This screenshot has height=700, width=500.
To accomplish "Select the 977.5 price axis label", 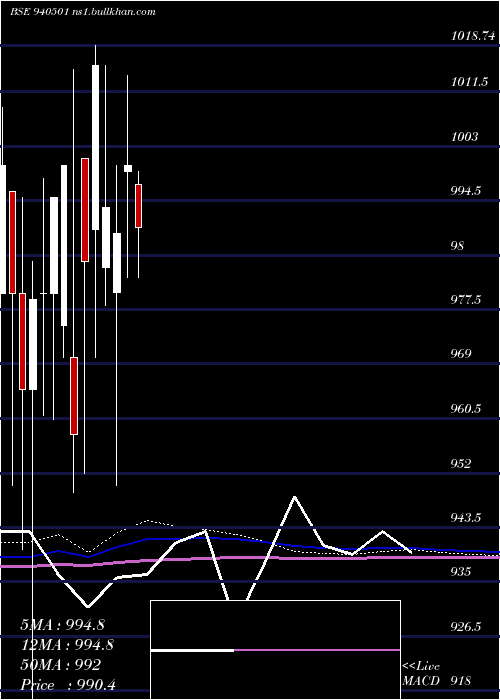I will tap(466, 300).
